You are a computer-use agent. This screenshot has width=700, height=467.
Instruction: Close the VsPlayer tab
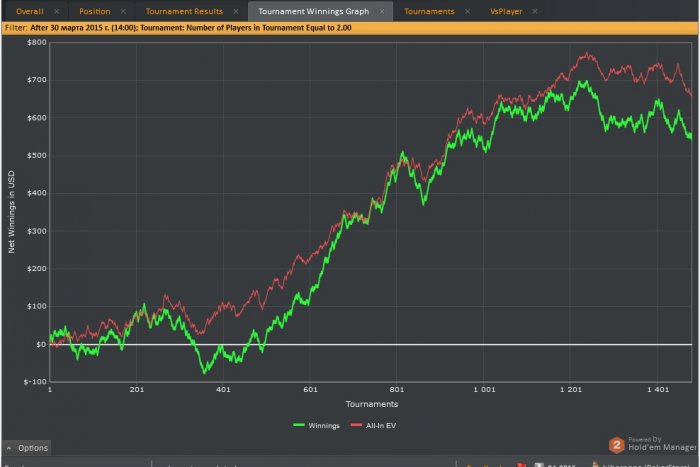point(535,11)
